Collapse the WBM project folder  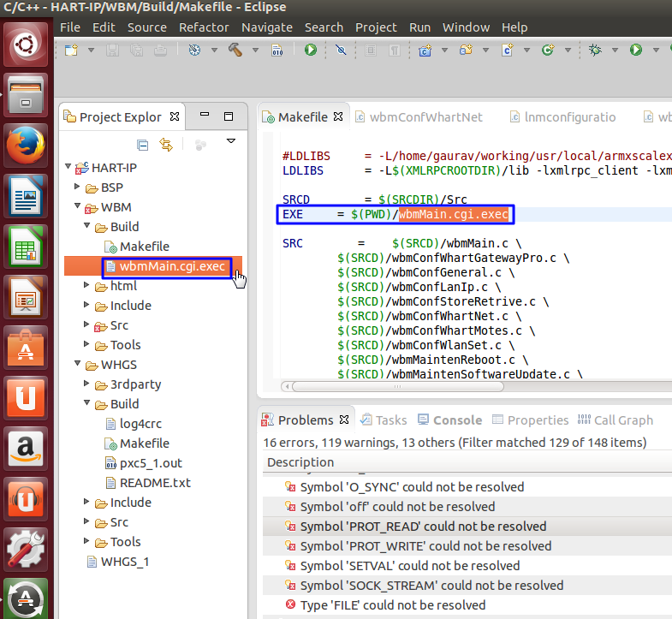(x=77, y=207)
